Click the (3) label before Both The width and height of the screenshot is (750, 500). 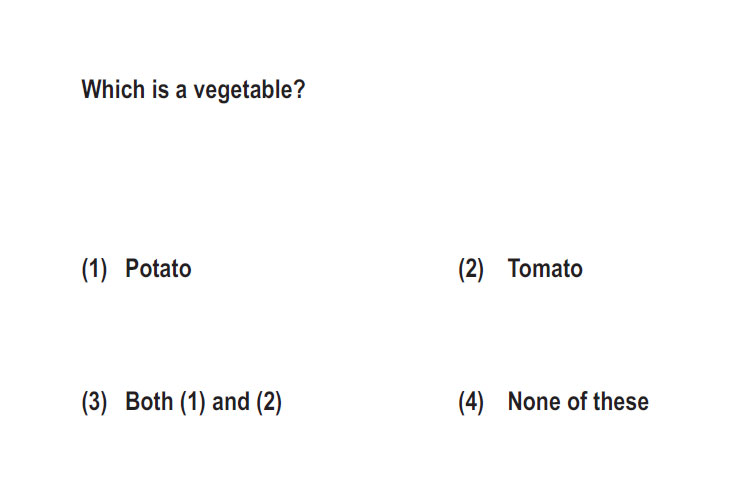pyautogui.click(x=94, y=402)
